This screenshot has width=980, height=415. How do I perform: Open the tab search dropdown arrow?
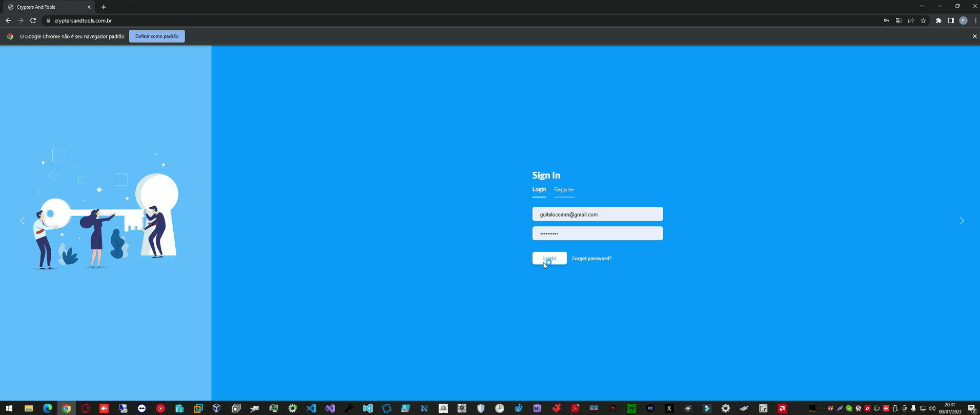click(922, 6)
